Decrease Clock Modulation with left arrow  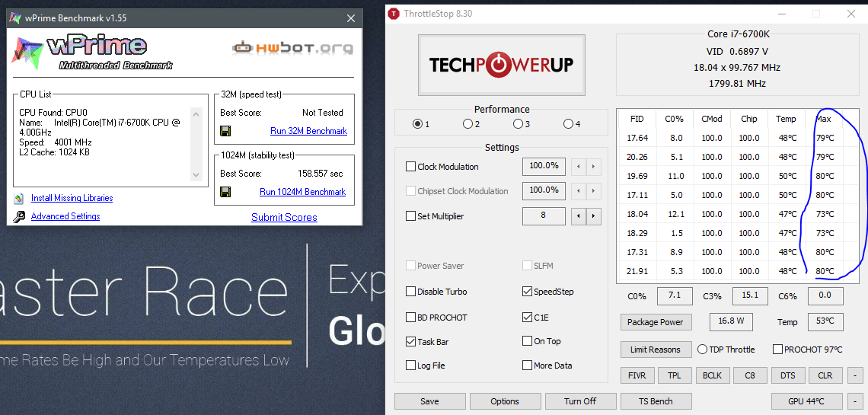579,167
